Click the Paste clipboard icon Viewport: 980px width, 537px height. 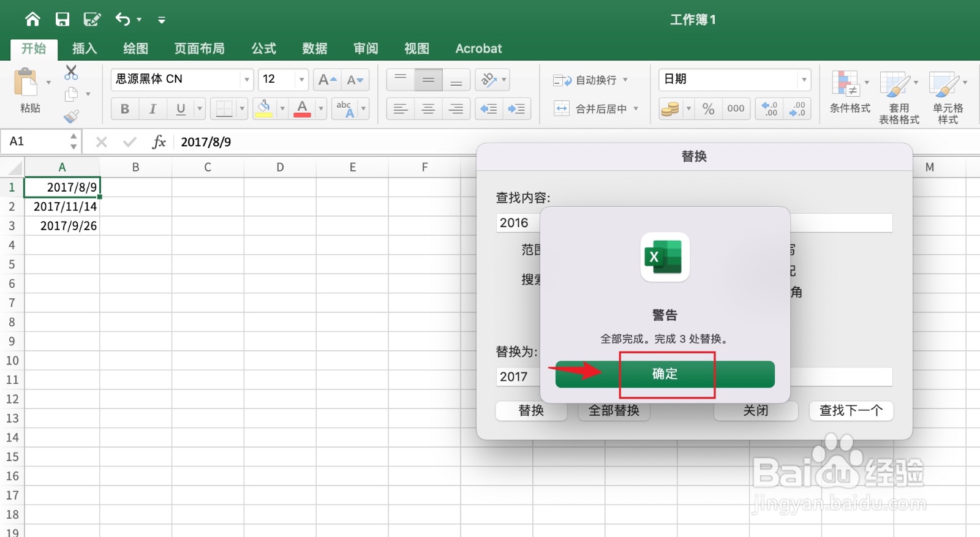click(26, 82)
